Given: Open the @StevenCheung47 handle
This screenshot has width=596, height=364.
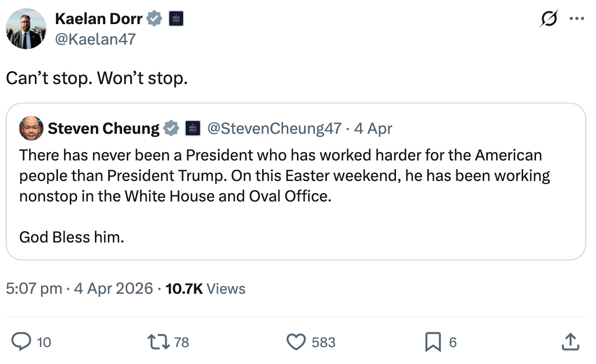Looking at the screenshot, I should 274,128.
